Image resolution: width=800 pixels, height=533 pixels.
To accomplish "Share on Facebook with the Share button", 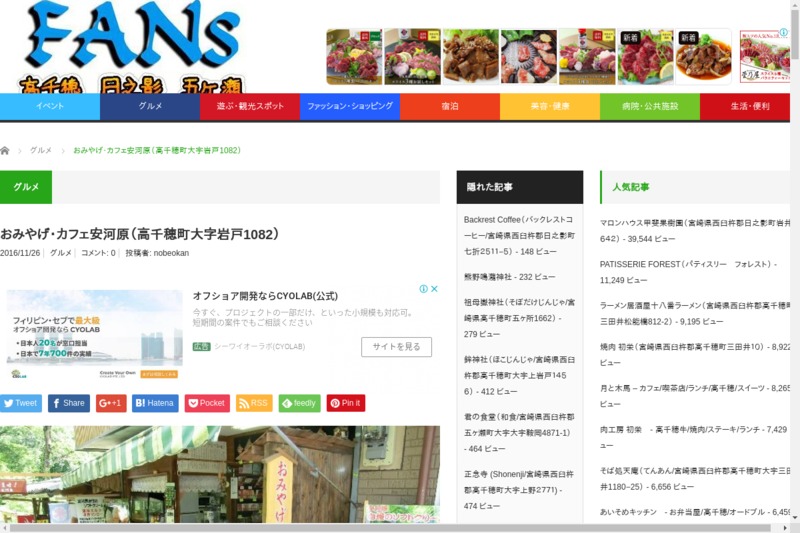I will point(68,403).
